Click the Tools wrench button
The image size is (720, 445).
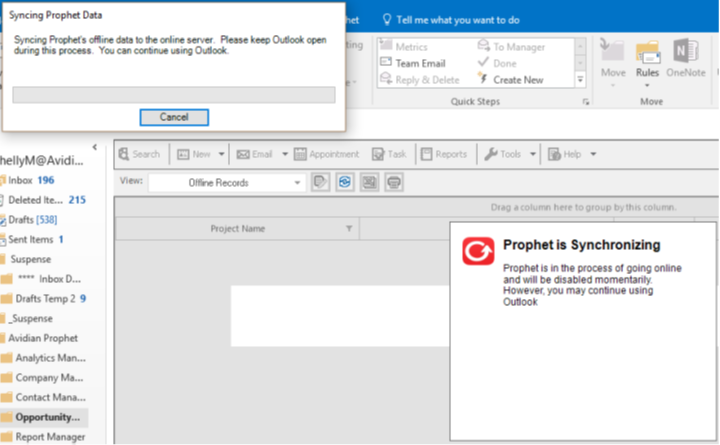click(503, 154)
